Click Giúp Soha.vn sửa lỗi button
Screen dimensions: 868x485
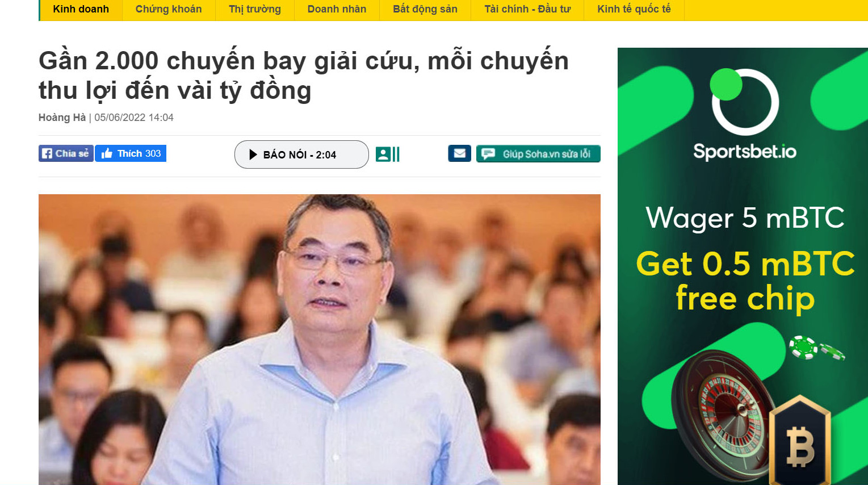coord(538,154)
